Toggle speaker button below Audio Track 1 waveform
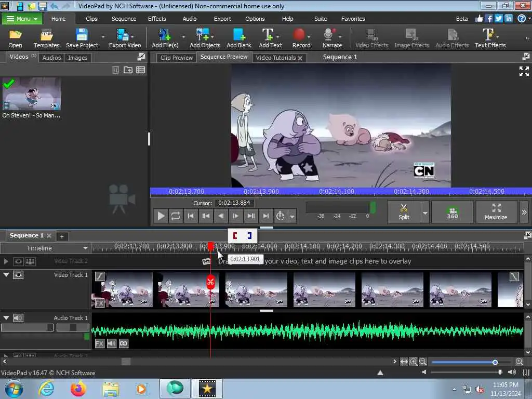The image size is (532, 399). [112, 343]
